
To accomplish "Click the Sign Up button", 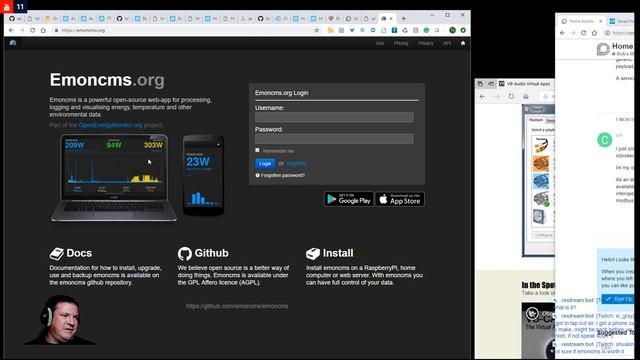I will (618, 299).
